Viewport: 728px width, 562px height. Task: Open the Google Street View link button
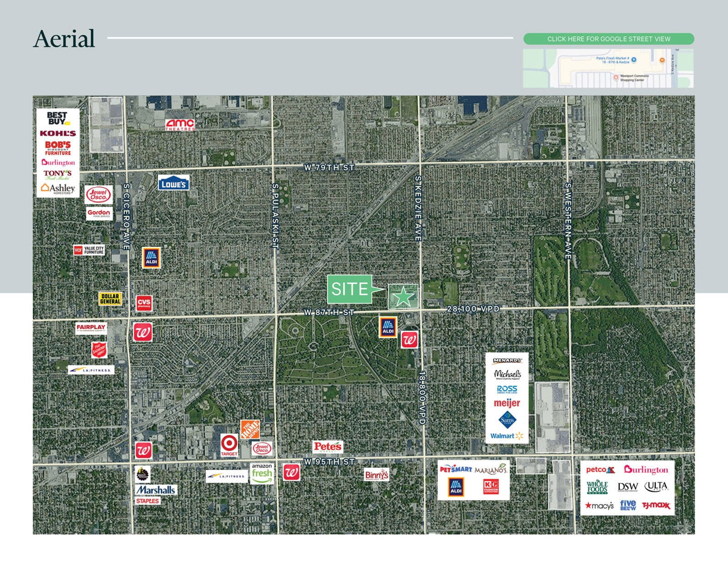pos(609,39)
